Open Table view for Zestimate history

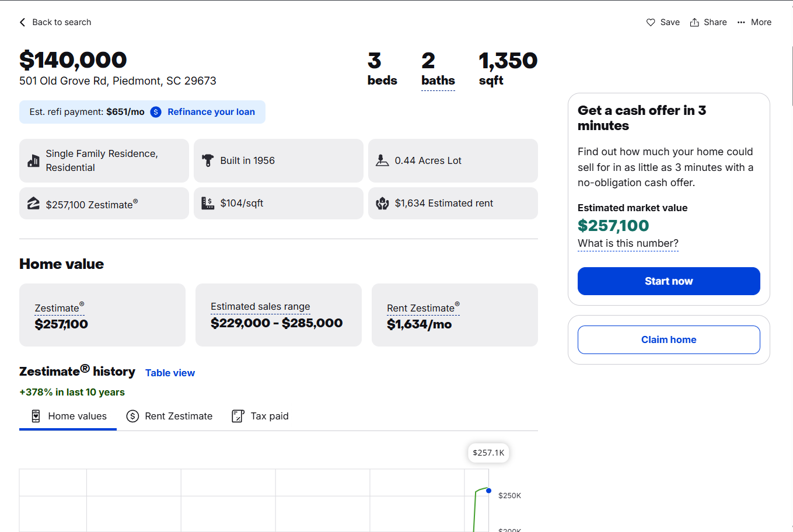click(170, 373)
